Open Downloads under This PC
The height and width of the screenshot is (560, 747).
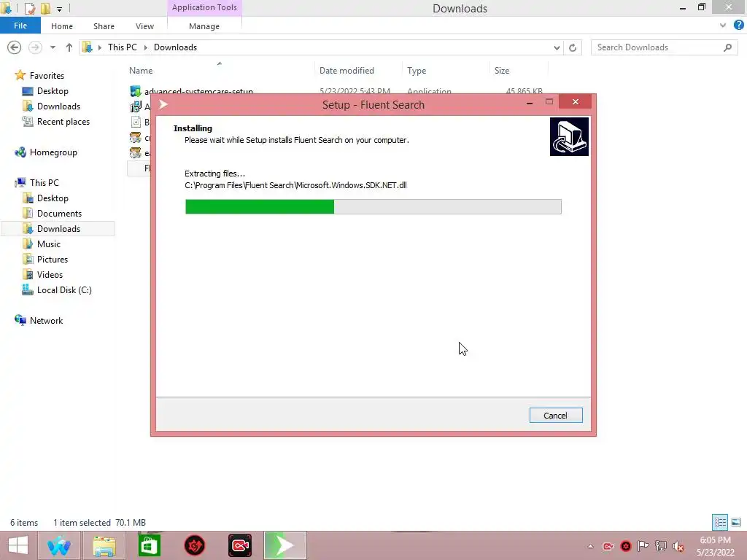tap(58, 228)
